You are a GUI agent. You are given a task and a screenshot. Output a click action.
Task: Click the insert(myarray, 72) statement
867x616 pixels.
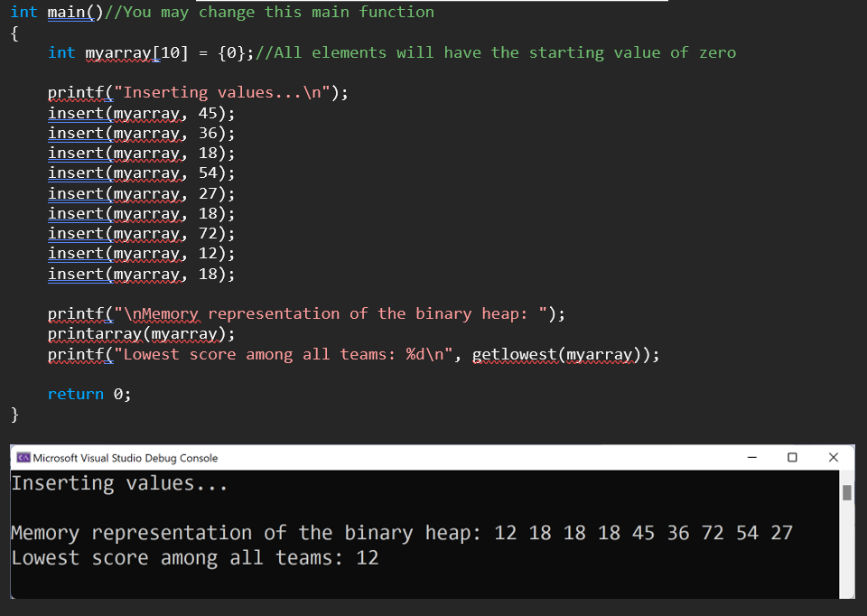click(140, 233)
